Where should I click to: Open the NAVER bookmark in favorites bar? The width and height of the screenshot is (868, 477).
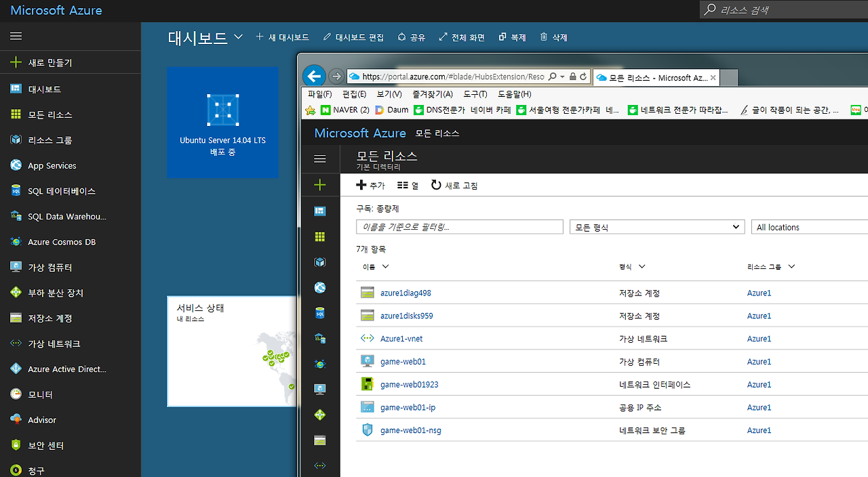click(345, 110)
